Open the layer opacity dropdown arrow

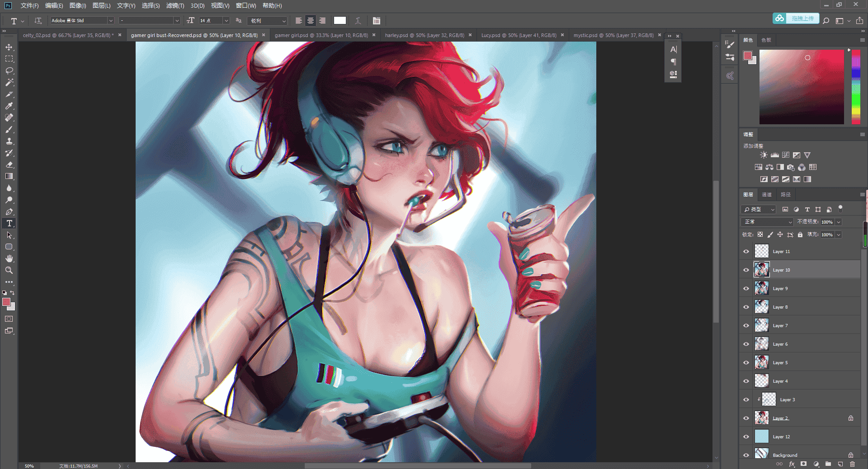(x=839, y=222)
